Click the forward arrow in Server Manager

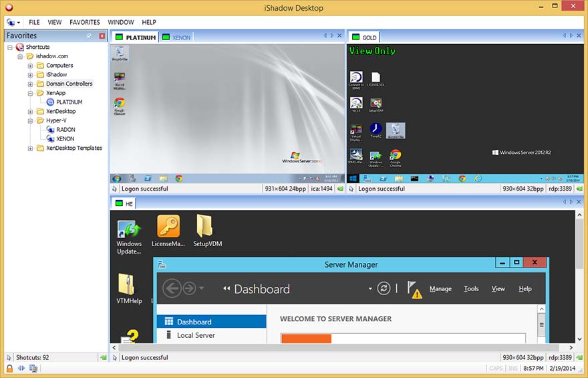189,288
